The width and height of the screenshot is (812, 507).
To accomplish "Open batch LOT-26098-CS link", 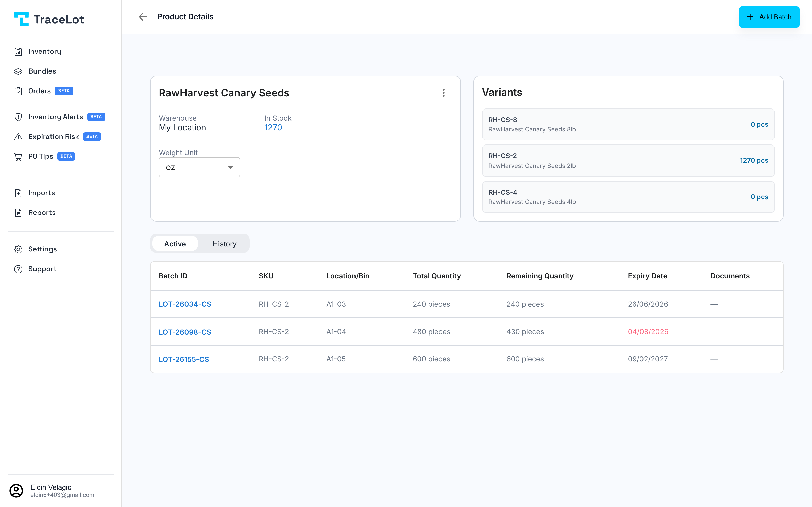I will tap(185, 332).
